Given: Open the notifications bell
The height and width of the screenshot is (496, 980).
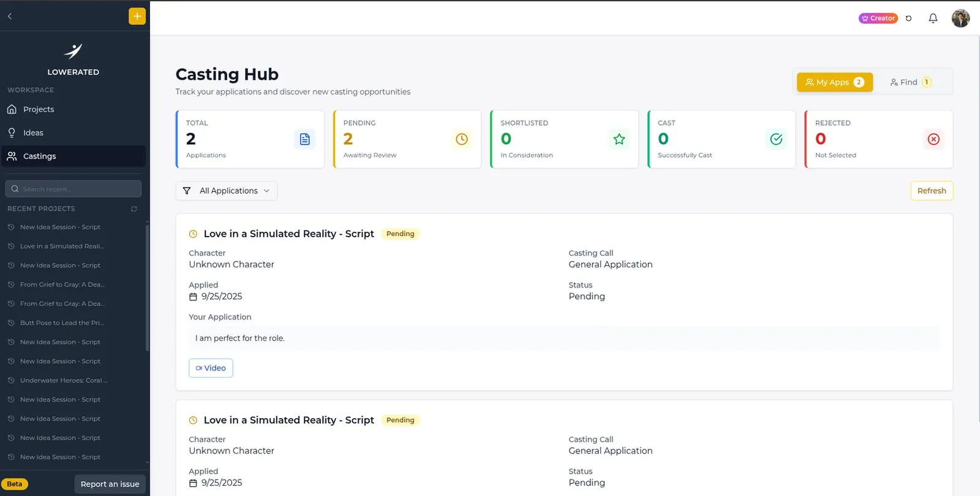Looking at the screenshot, I should 933,18.
